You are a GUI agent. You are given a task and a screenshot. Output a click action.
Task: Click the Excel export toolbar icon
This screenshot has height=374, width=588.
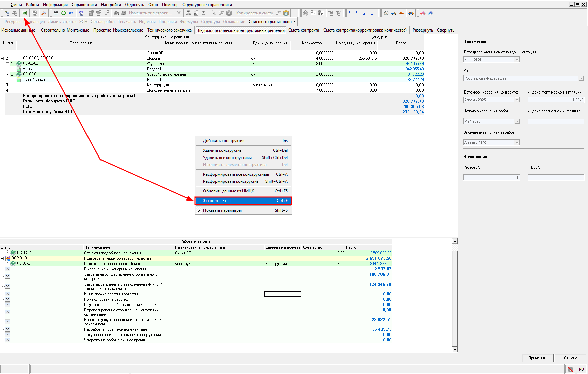pyautogui.click(x=24, y=13)
